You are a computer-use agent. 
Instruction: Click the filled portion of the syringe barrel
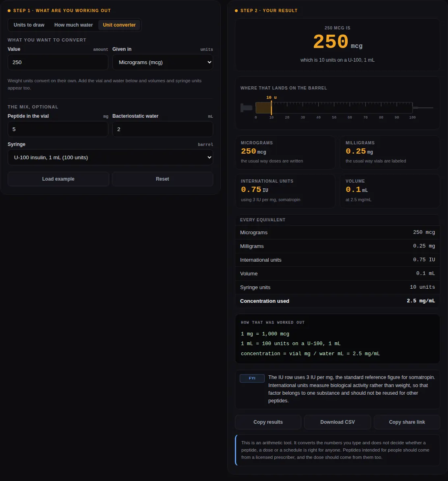coord(263,108)
